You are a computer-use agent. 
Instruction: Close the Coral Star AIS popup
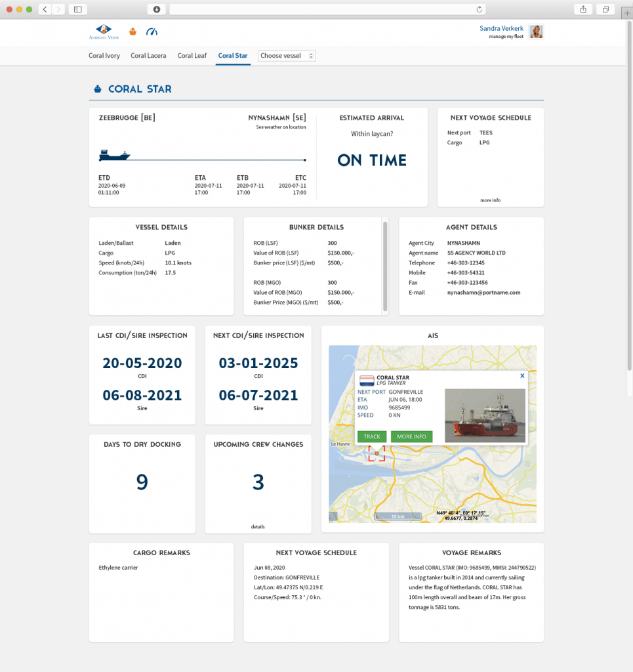pyautogui.click(x=522, y=376)
